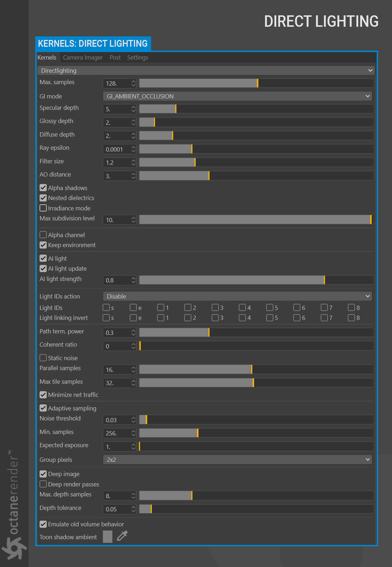Click the Max subdivision level value field
The height and width of the screenshot is (567, 392).
tap(117, 220)
